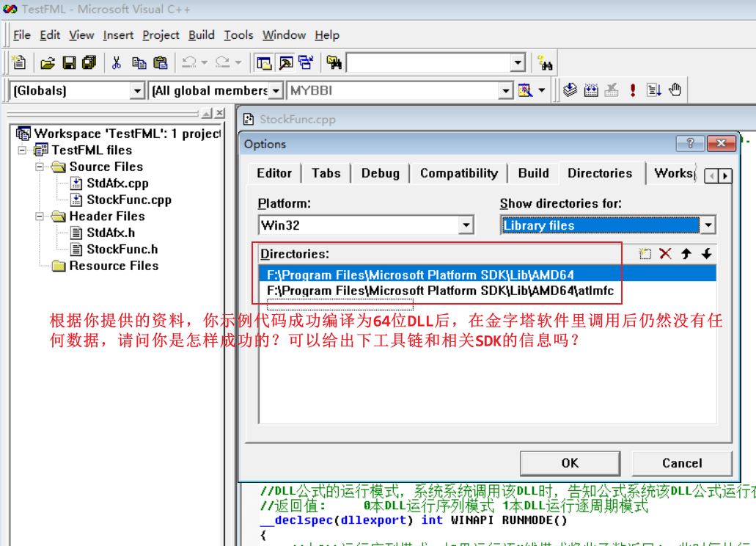Open the Show directories for dropdown
Viewport: 756px width, 546px height.
708,225
